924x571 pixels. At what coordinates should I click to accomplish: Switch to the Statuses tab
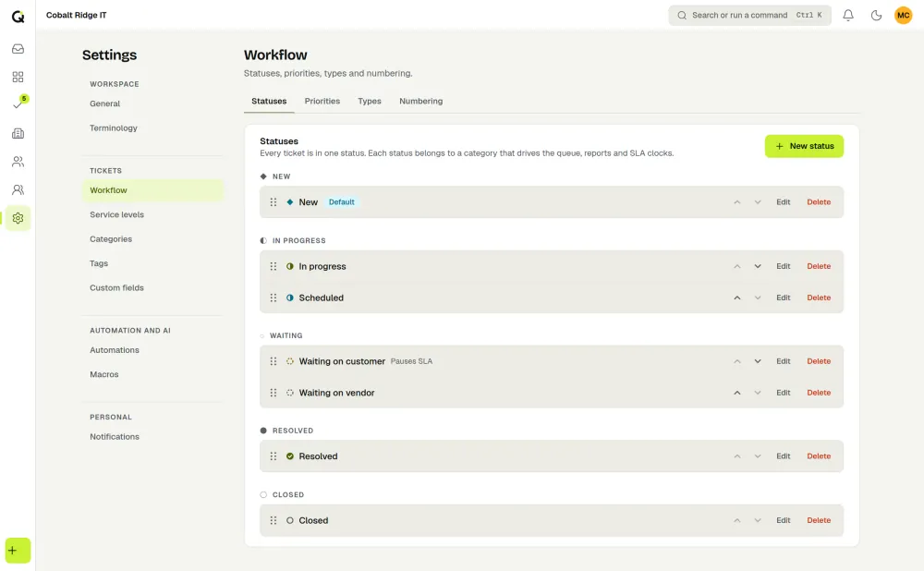point(269,102)
